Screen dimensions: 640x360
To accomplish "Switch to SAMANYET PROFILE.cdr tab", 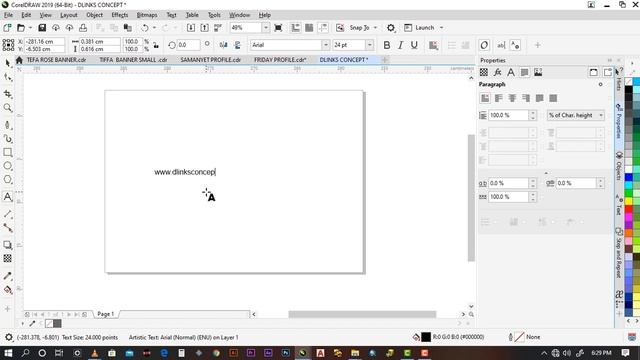I will tap(211, 60).
